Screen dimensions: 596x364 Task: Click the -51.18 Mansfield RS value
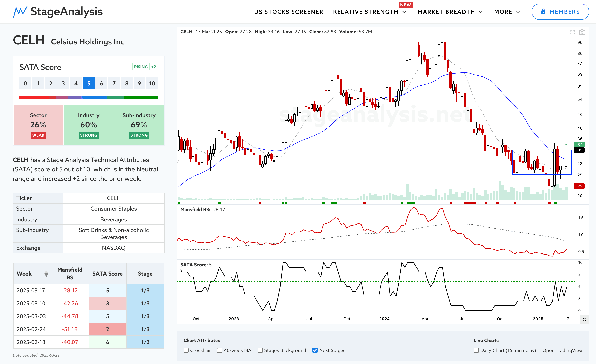click(70, 329)
